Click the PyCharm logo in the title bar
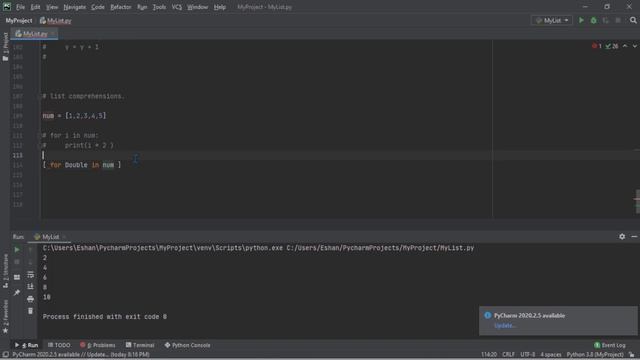This screenshot has width=640, height=360. [7, 7]
